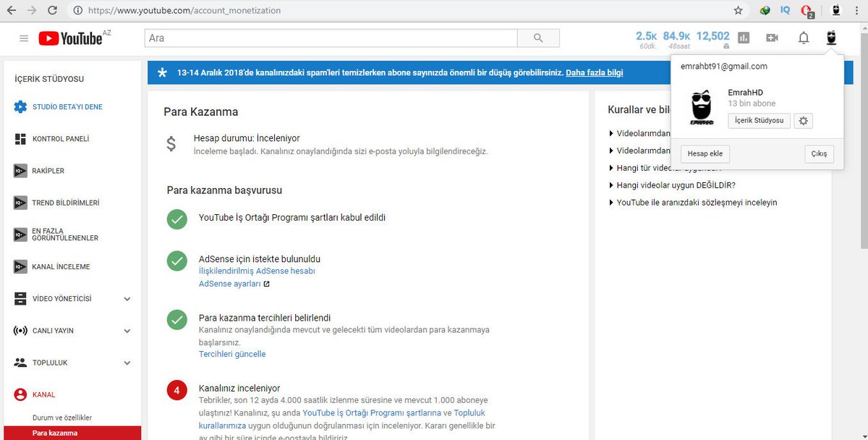Bookmark this page with the star icon
Screen dimensions: 868x440
[x=738, y=11]
